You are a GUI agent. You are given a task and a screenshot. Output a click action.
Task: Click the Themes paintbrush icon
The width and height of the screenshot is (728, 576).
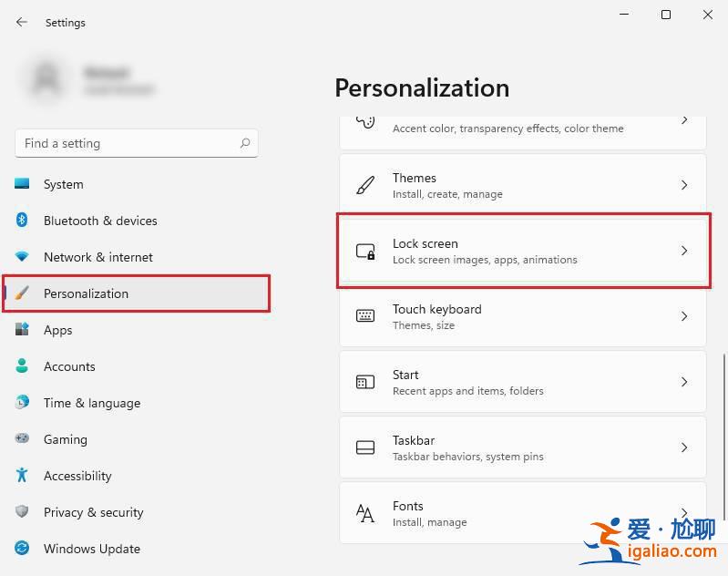(x=365, y=185)
